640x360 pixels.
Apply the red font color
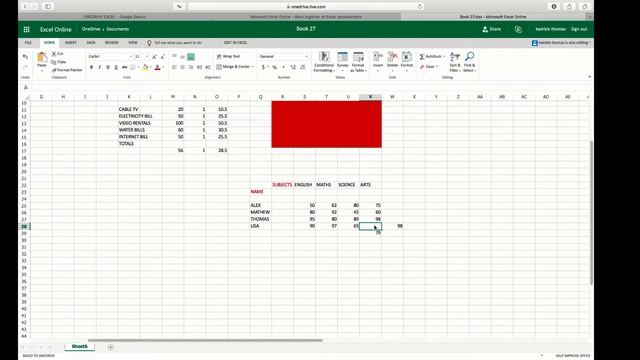pos(158,67)
